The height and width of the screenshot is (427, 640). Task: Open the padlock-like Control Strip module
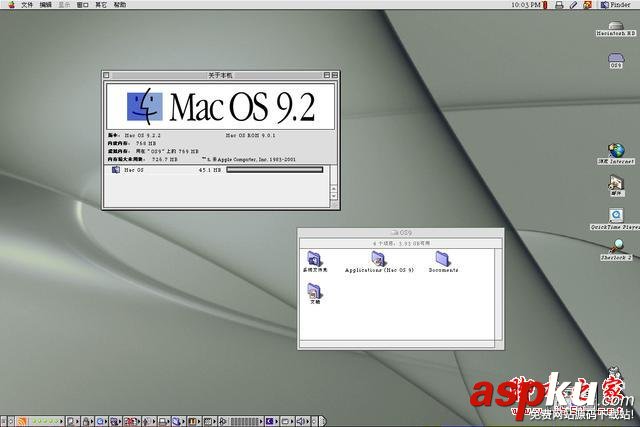(x=87, y=421)
